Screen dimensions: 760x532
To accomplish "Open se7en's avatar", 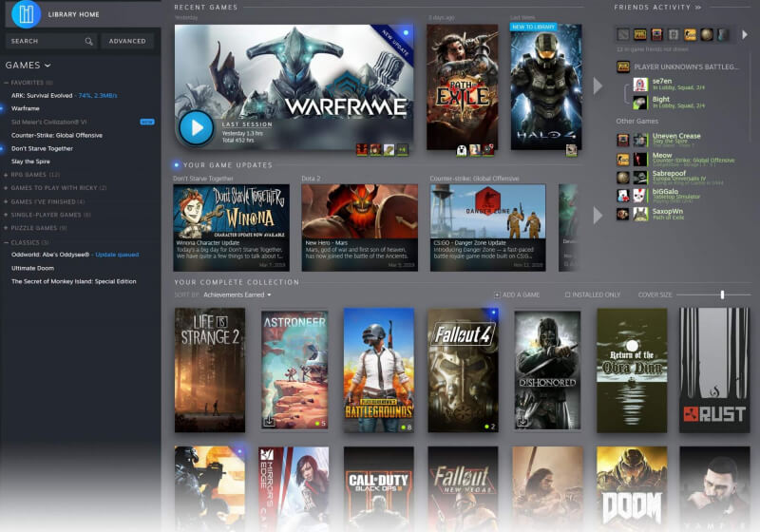I will tap(640, 85).
